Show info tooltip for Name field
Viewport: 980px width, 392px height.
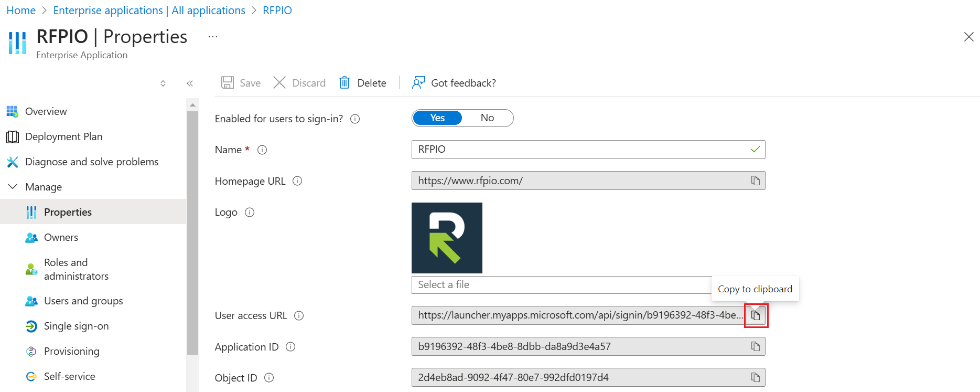(x=262, y=150)
